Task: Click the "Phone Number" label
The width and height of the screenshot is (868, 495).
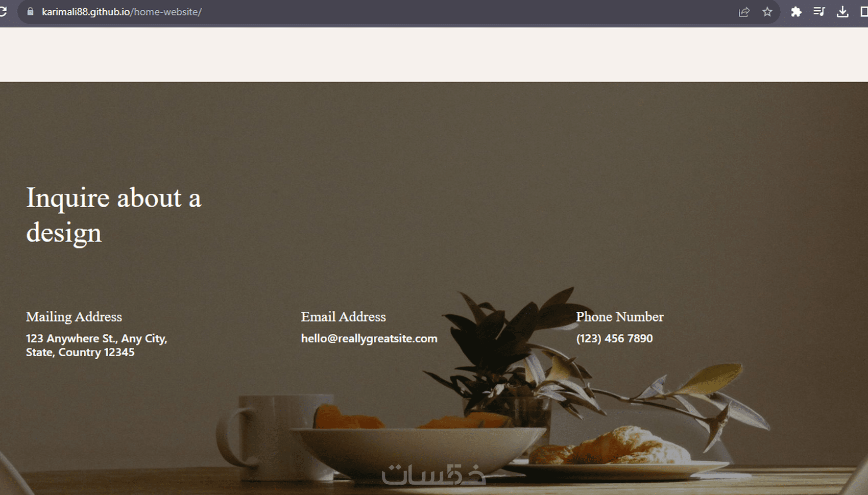Action: [620, 317]
